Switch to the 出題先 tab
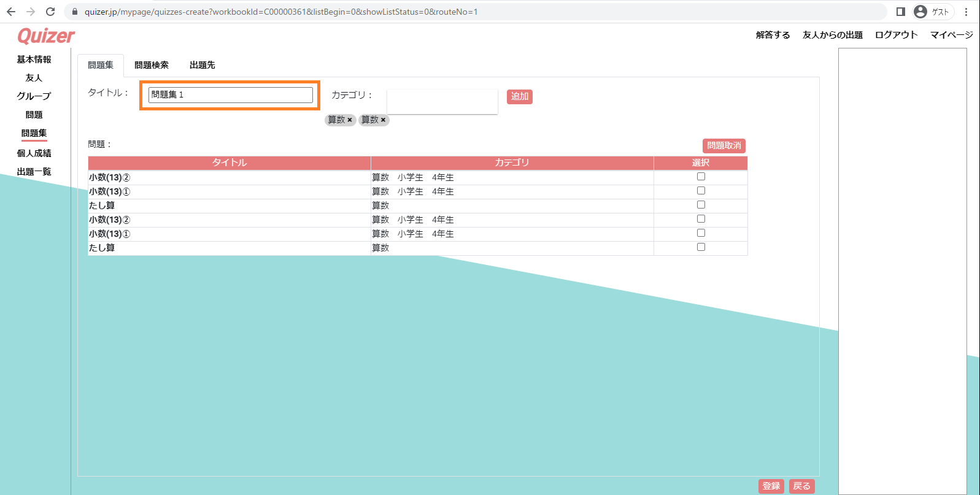Image resolution: width=980 pixels, height=495 pixels. click(x=203, y=65)
